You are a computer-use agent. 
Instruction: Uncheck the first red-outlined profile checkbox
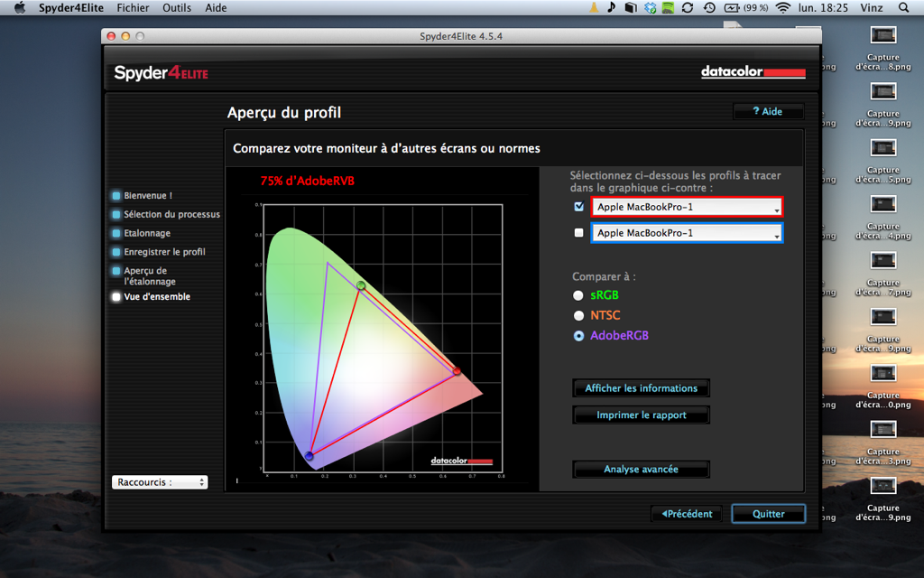pyautogui.click(x=578, y=207)
